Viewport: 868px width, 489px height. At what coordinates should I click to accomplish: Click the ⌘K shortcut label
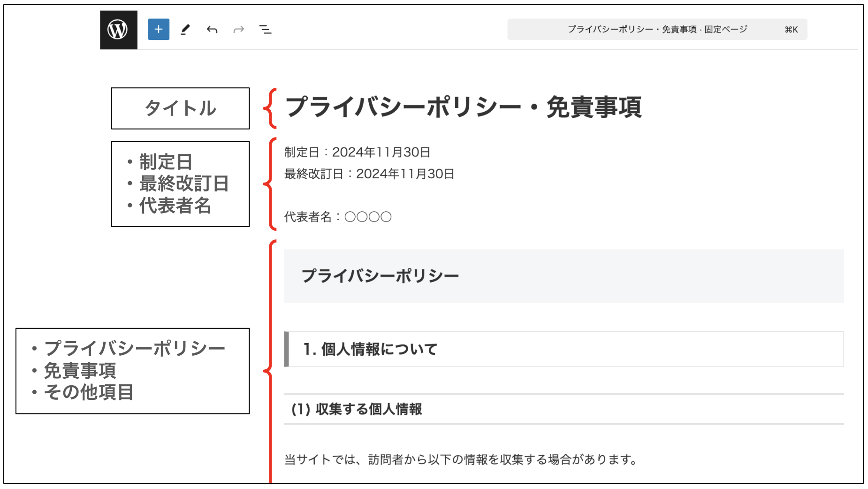click(x=791, y=30)
